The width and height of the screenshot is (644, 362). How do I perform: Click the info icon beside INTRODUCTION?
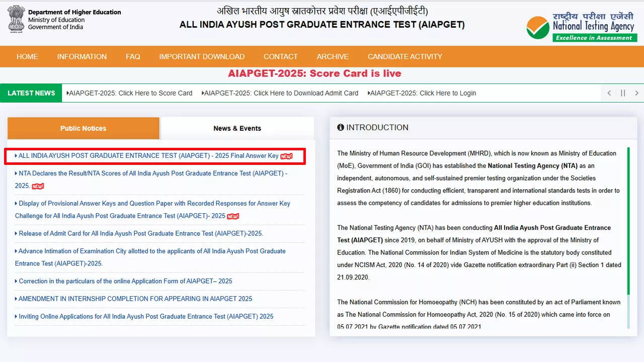click(x=341, y=128)
